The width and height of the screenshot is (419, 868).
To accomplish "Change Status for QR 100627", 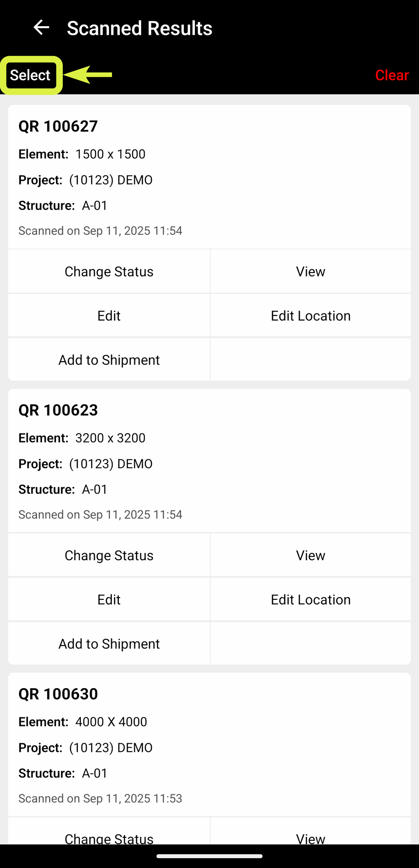I will (109, 271).
